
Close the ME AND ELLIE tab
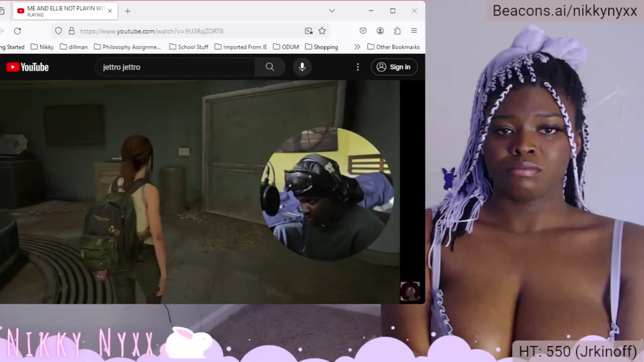coord(110,11)
